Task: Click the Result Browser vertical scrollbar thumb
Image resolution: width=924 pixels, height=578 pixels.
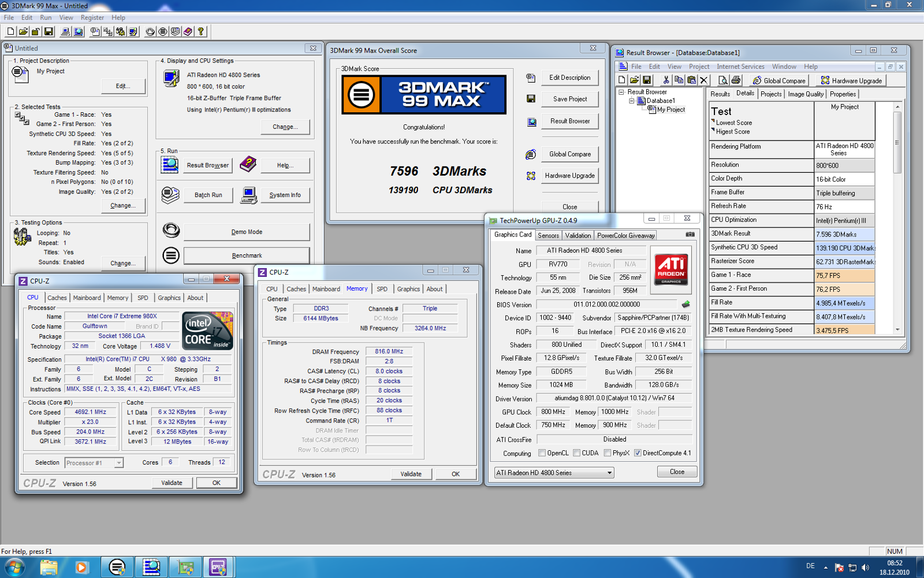Action: point(897,142)
